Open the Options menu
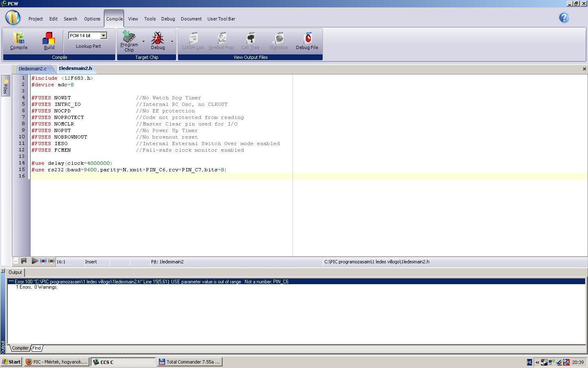This screenshot has width=588, height=368. tap(92, 19)
